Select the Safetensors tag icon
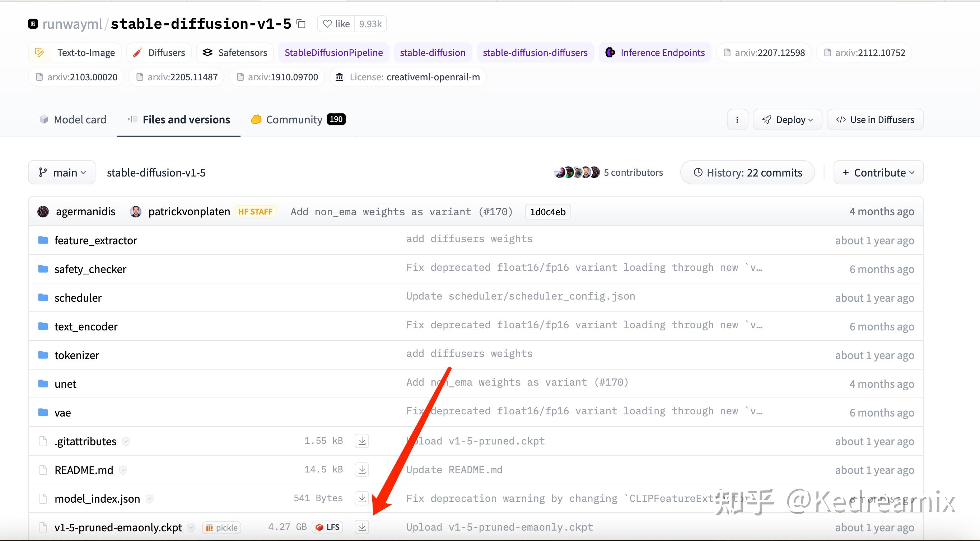980x541 pixels. [208, 52]
